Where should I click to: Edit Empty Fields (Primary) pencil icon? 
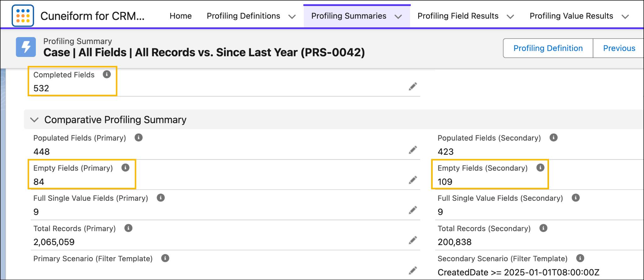tap(413, 180)
